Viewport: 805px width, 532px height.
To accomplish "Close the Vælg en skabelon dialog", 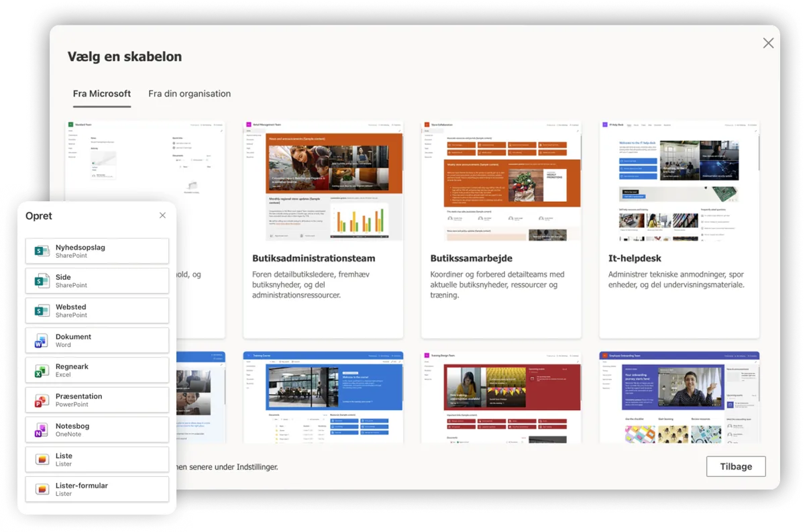I will 768,43.
